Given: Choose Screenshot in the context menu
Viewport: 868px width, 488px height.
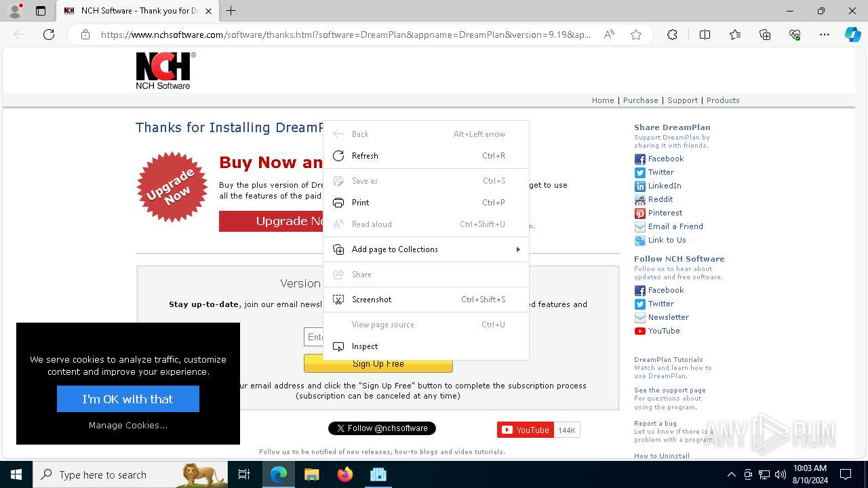Looking at the screenshot, I should coord(426,300).
